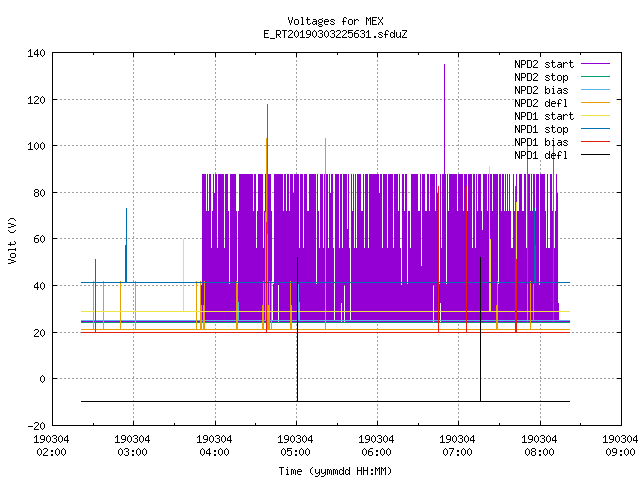
Task: Click the NPD2 start purple legend line
Action: pos(595,64)
